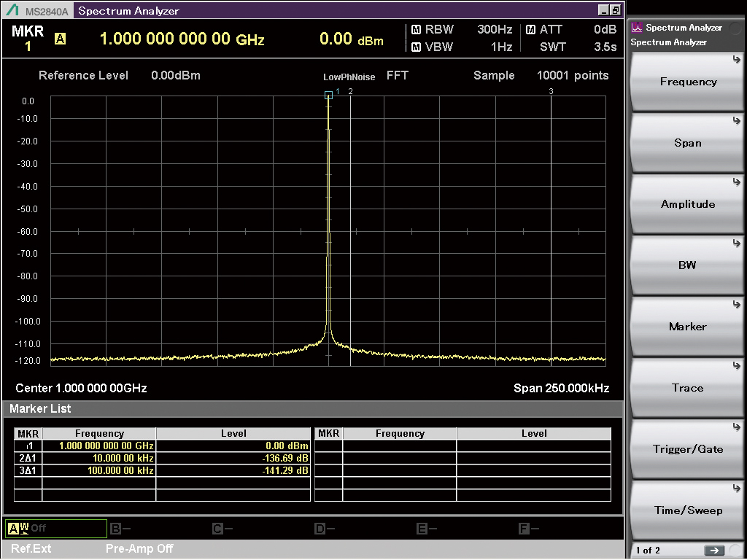Screen dimensions: 747x560
Task: Select the Trace softkey
Action: [x=688, y=388]
